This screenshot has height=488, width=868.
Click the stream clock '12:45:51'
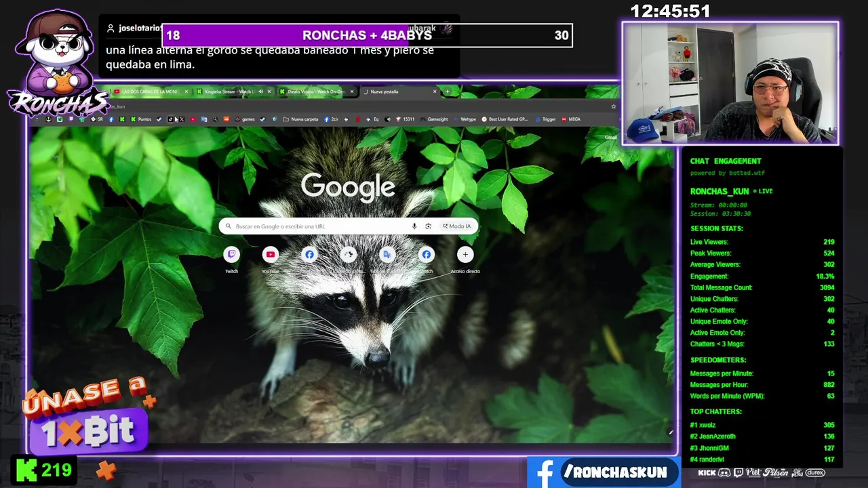click(670, 12)
